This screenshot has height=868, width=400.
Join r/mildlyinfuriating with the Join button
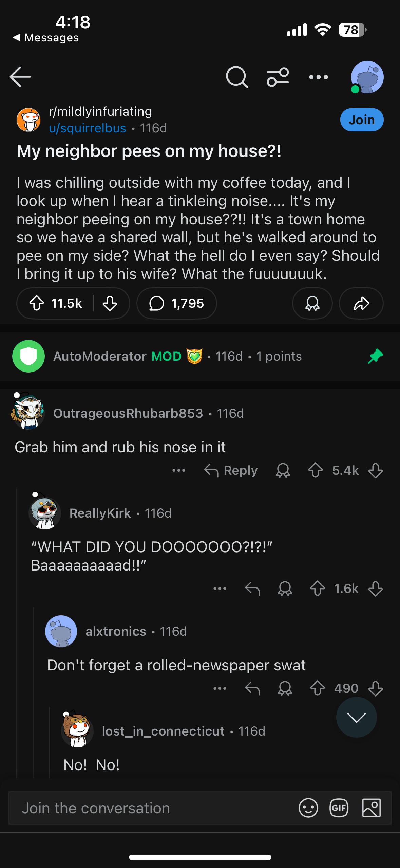(x=362, y=120)
